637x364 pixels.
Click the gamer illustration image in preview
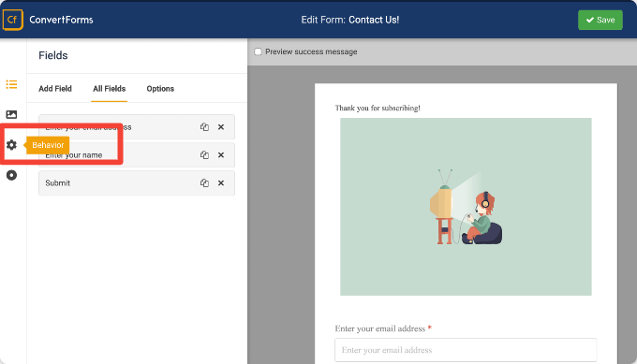(x=466, y=207)
